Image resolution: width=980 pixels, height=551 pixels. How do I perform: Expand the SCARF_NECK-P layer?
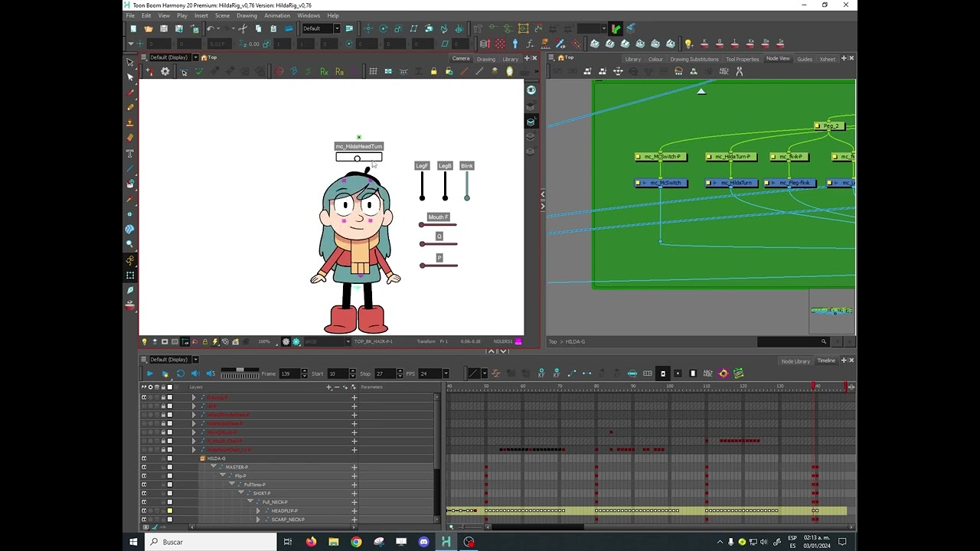[258, 520]
